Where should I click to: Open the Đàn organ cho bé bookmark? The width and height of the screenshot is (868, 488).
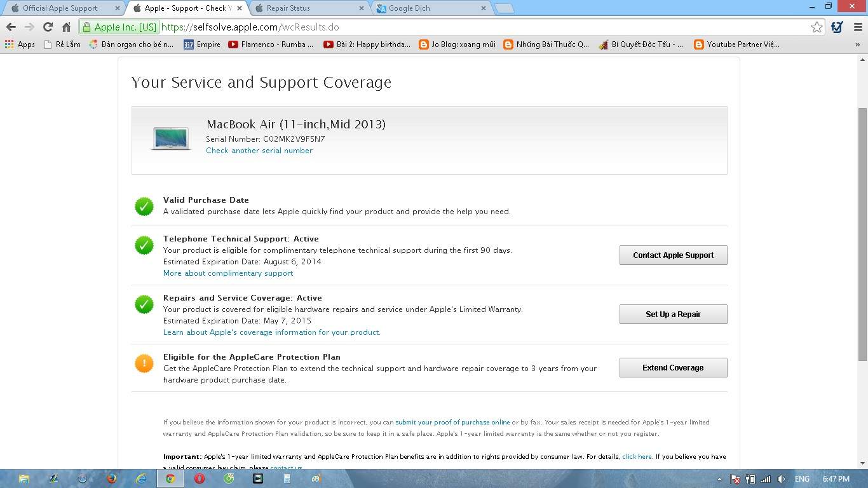click(x=132, y=44)
